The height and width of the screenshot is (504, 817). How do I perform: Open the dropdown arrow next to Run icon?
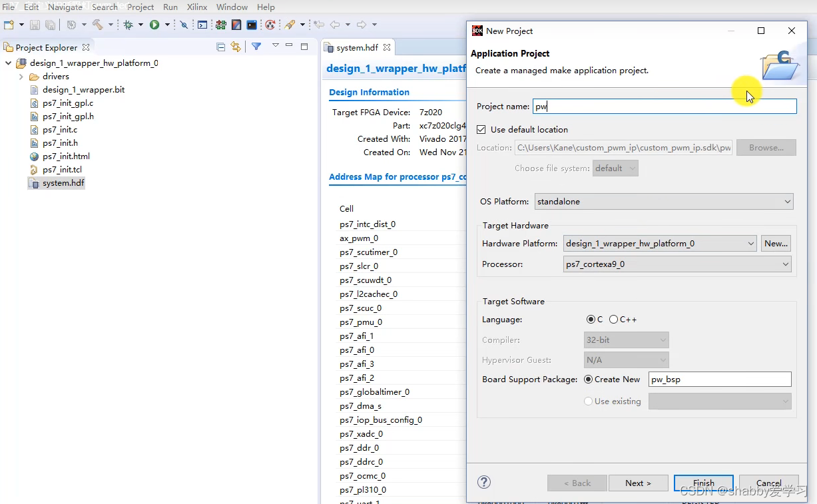(x=166, y=25)
